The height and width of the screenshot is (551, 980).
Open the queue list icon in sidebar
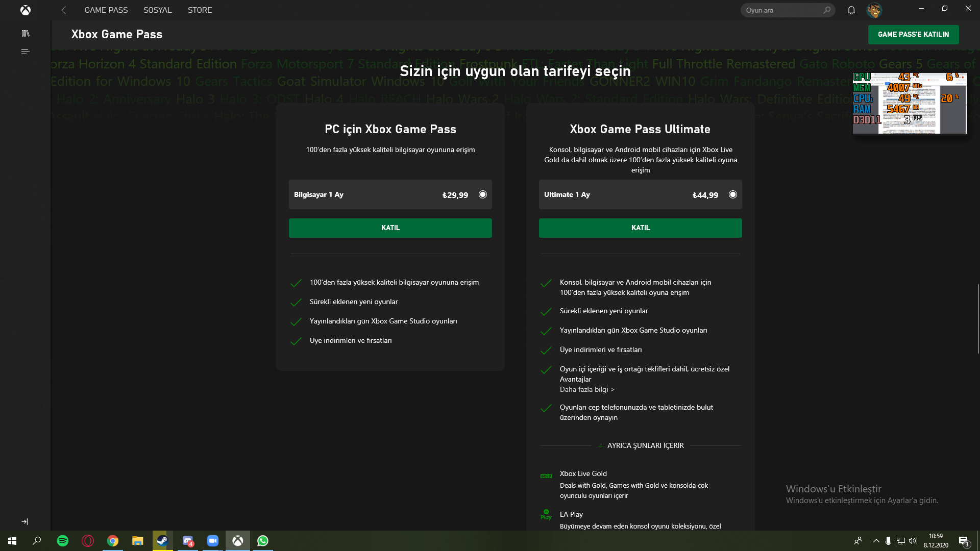click(26, 52)
